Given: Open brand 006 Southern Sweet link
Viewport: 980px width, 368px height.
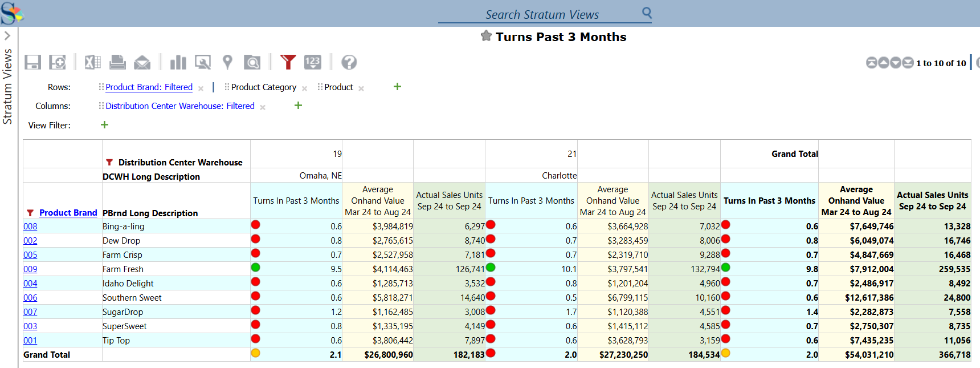Looking at the screenshot, I should pos(30,298).
